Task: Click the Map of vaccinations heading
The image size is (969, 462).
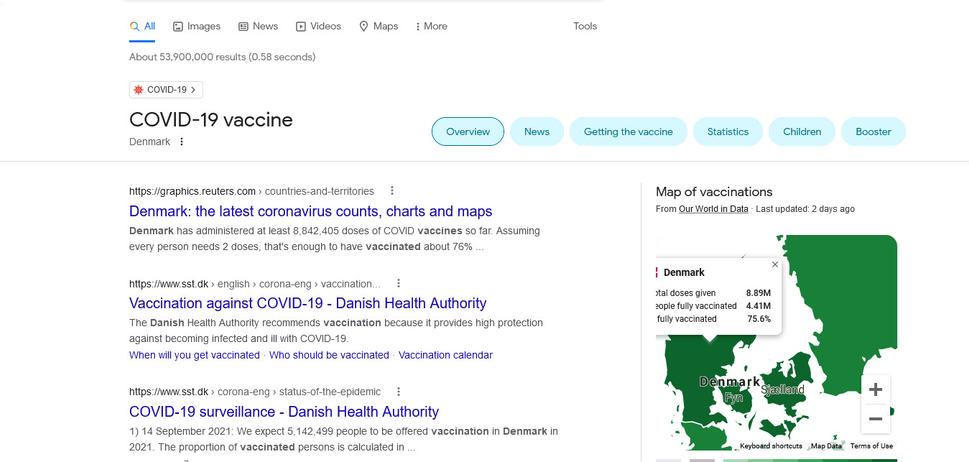Action: tap(714, 191)
